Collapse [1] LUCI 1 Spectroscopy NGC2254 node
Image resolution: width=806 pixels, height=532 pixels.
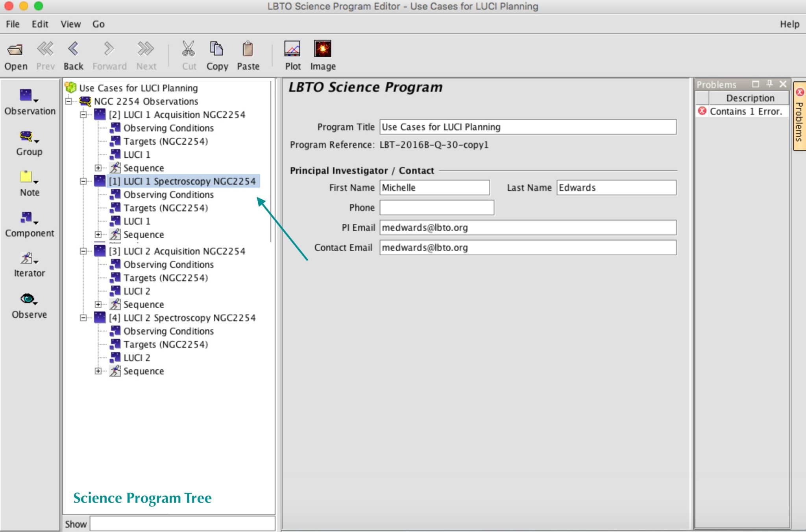(83, 181)
